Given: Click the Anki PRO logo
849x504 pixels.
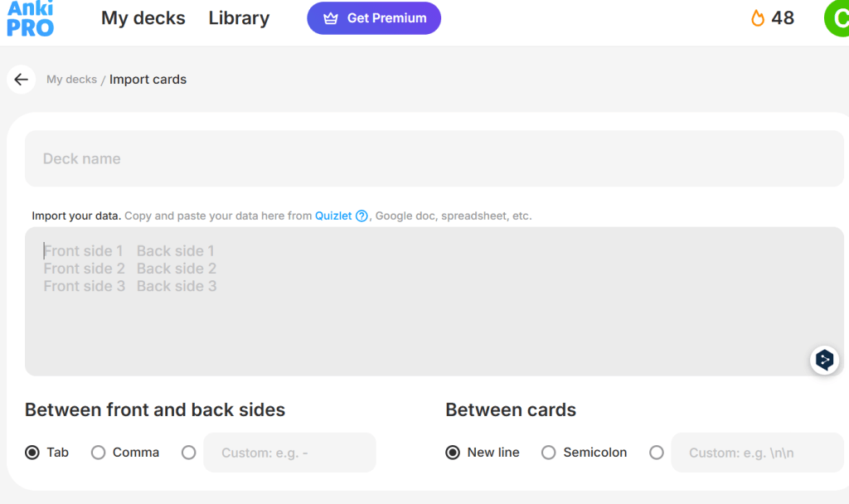Looking at the screenshot, I should click(30, 18).
